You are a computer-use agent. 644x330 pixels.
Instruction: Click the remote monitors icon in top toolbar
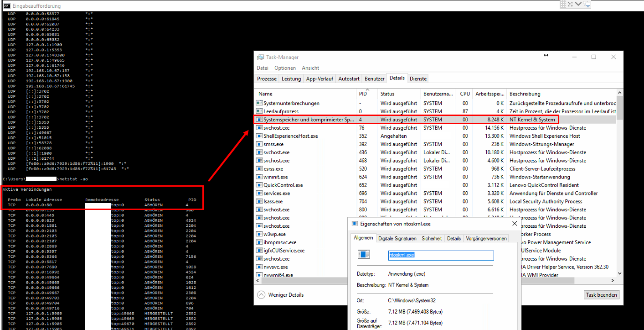587,4
